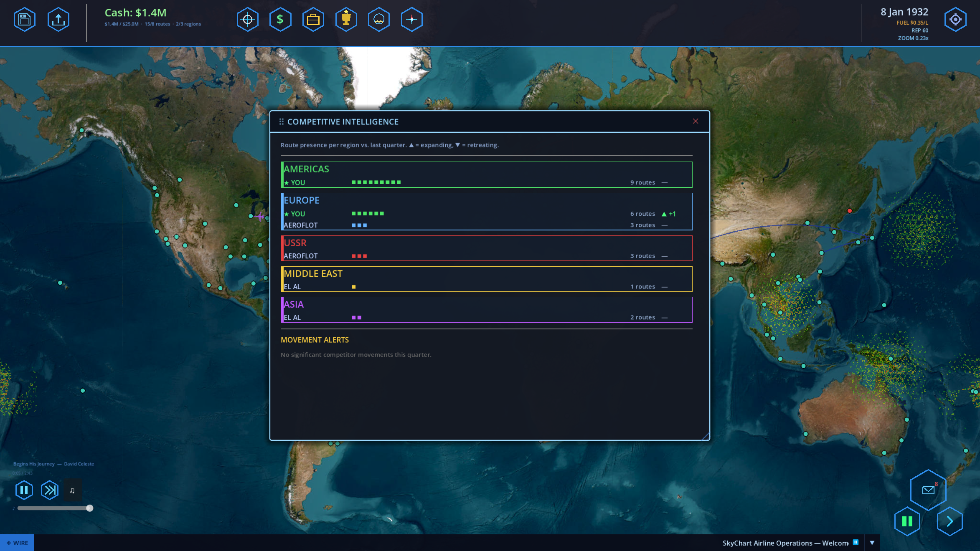This screenshot has height=551, width=980.
Task: Click the save game floppy disk icon
Action: [24, 19]
